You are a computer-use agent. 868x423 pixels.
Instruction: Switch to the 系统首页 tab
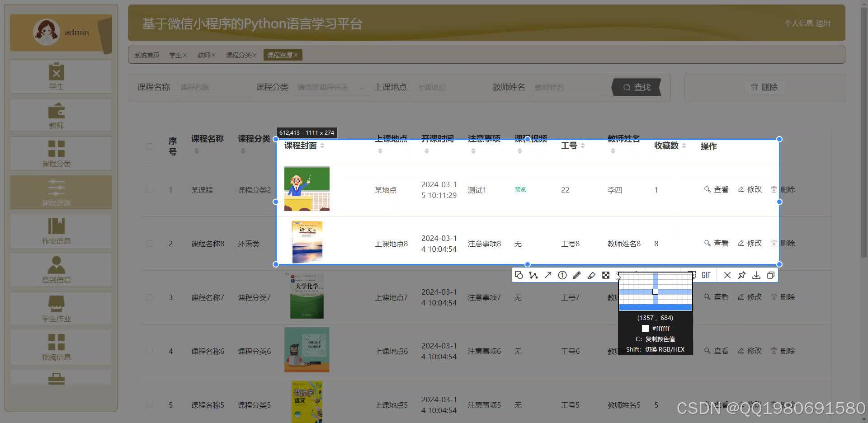pyautogui.click(x=146, y=55)
